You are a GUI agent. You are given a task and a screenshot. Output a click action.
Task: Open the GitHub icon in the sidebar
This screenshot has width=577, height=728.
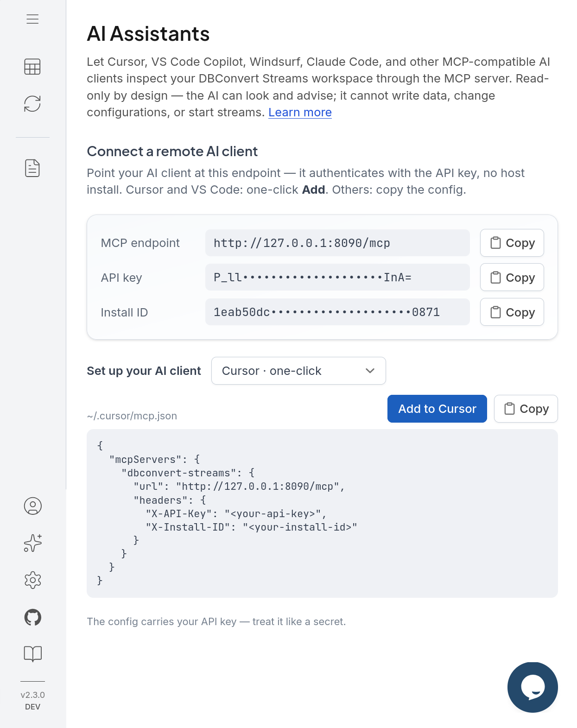pos(32,617)
